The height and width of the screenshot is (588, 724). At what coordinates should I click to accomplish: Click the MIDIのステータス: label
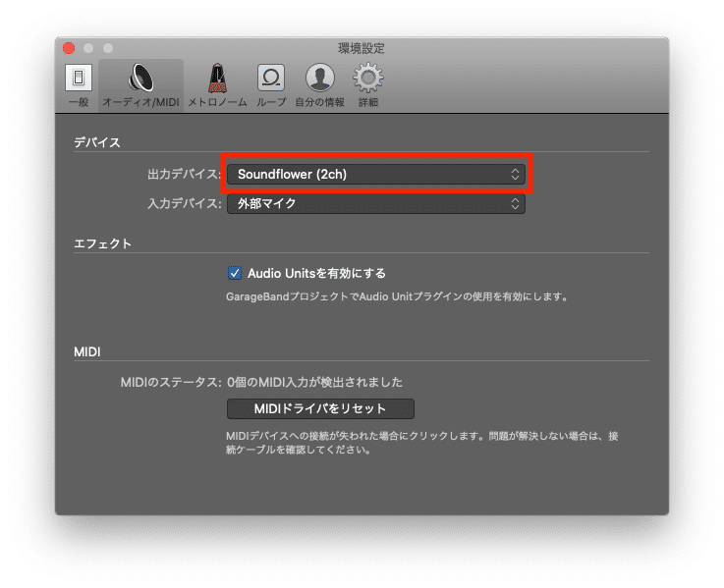[171, 382]
